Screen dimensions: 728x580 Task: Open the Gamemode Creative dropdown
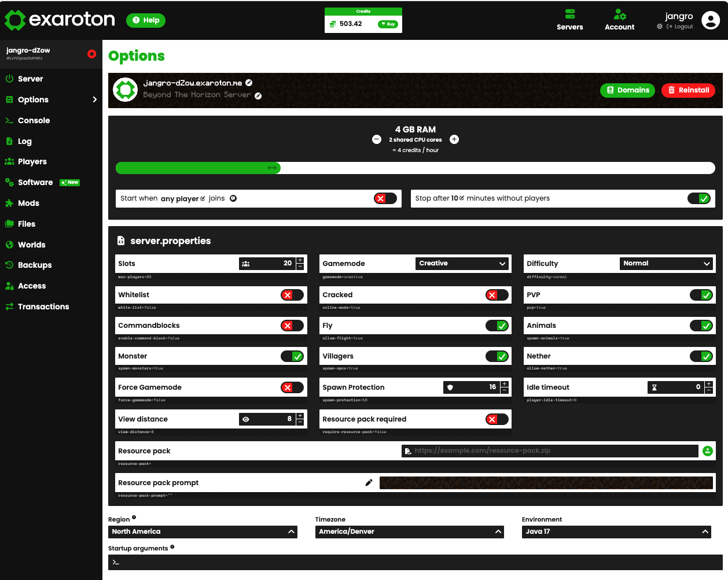point(462,263)
